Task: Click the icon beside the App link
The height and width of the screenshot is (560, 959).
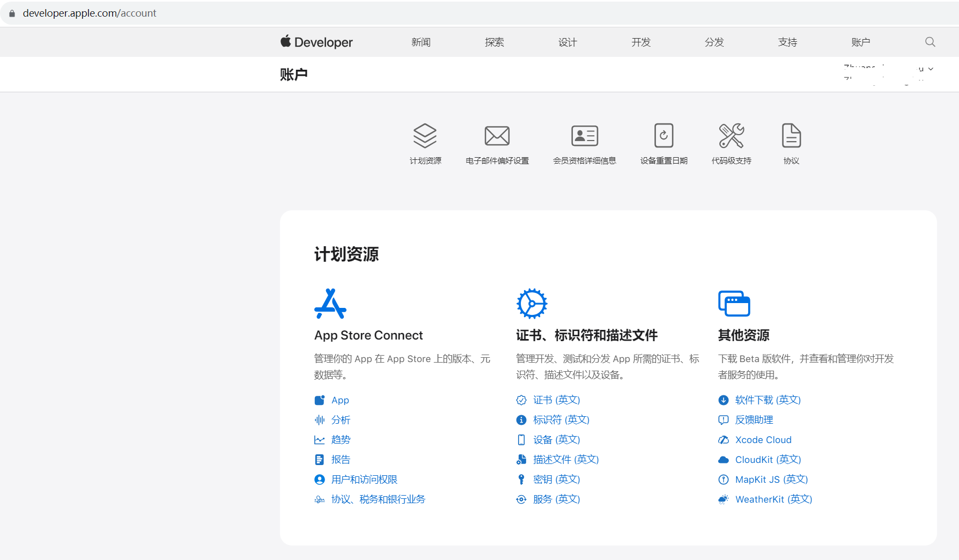Action: (320, 400)
